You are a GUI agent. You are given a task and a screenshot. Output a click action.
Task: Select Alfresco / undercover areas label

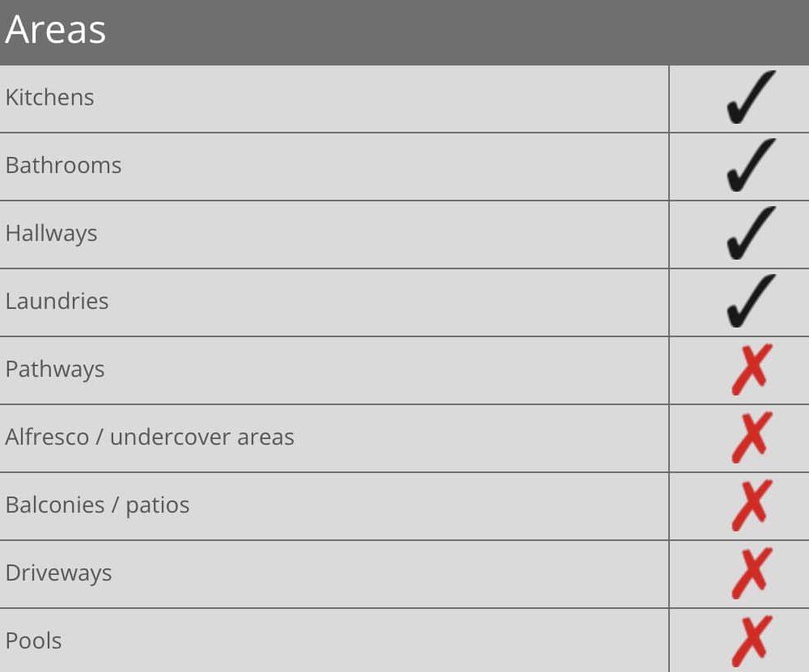(150, 437)
